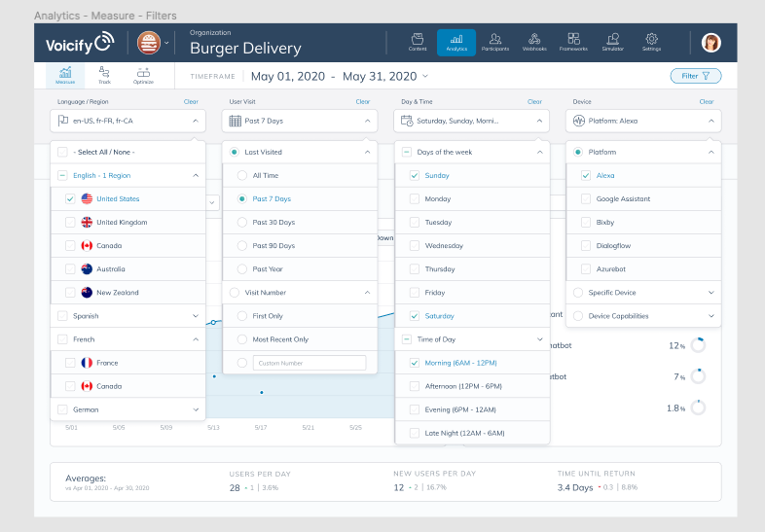Screen dimensions: 765x532
Task: Uncheck the United States checkbox
Action: pyautogui.click(x=70, y=198)
